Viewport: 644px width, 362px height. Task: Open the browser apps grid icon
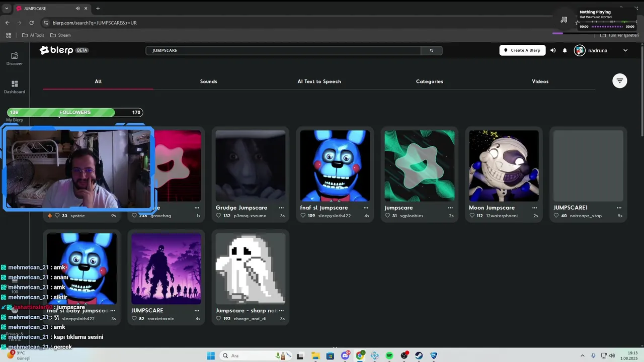click(x=9, y=35)
